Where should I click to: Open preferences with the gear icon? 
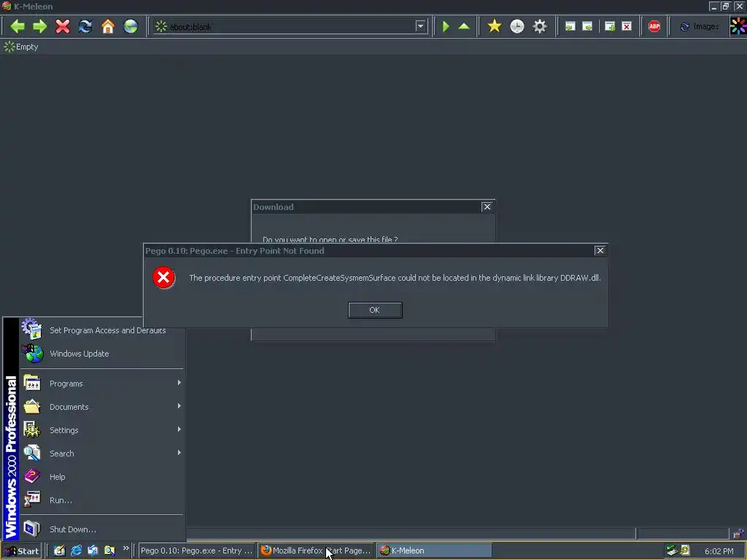pyautogui.click(x=540, y=26)
